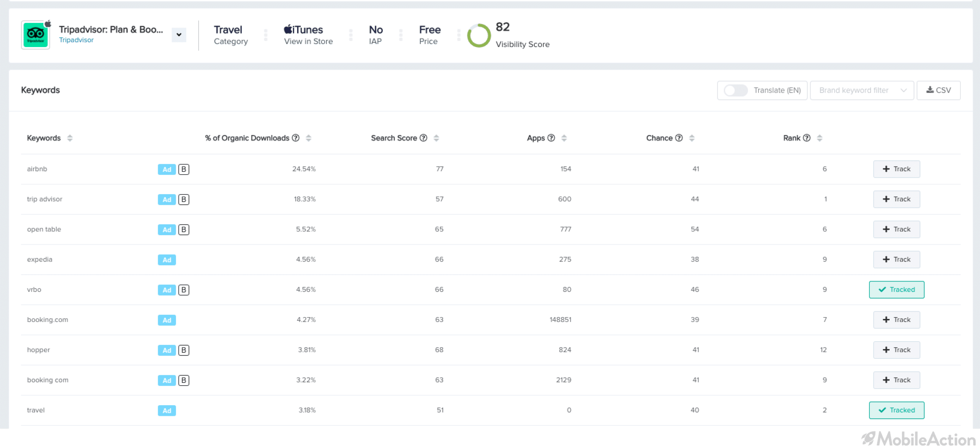Screen dimensions: 980x448
Task: Click the Visibility Score circular gauge
Action: tap(479, 35)
